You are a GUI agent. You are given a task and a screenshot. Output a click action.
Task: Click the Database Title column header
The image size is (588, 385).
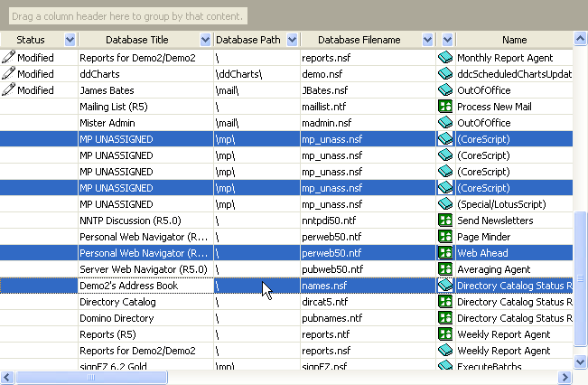tap(135, 40)
